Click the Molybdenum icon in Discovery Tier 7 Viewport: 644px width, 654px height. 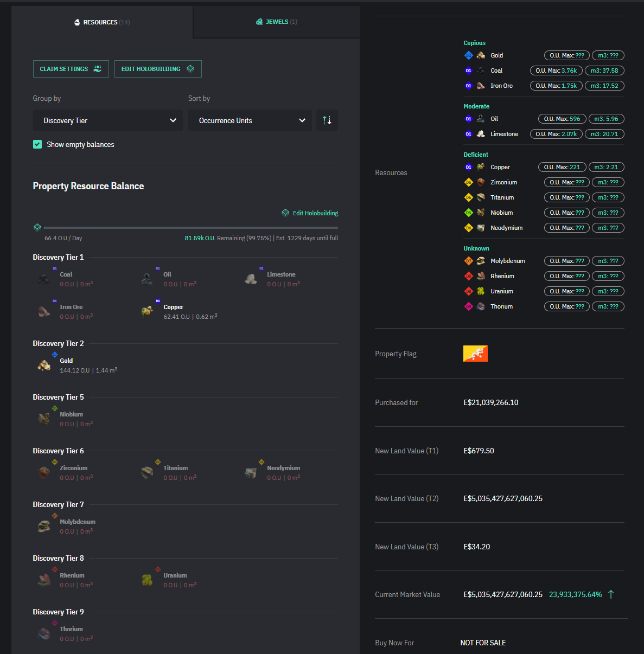pos(44,526)
